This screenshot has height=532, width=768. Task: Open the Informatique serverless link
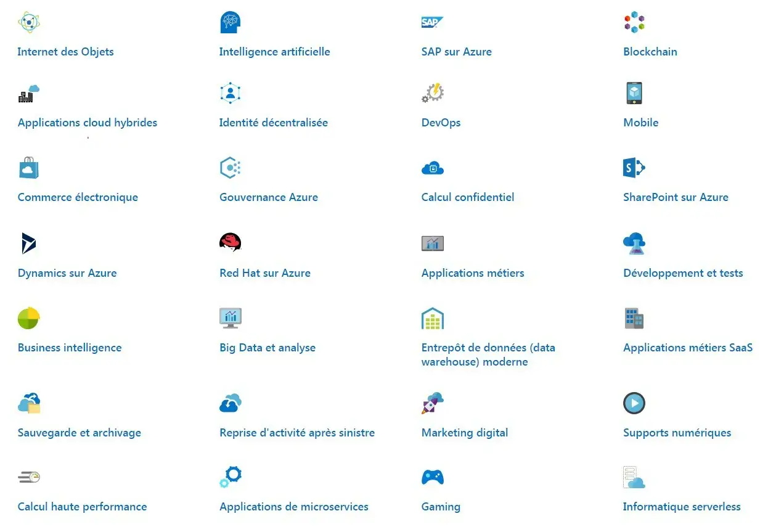[x=682, y=506]
